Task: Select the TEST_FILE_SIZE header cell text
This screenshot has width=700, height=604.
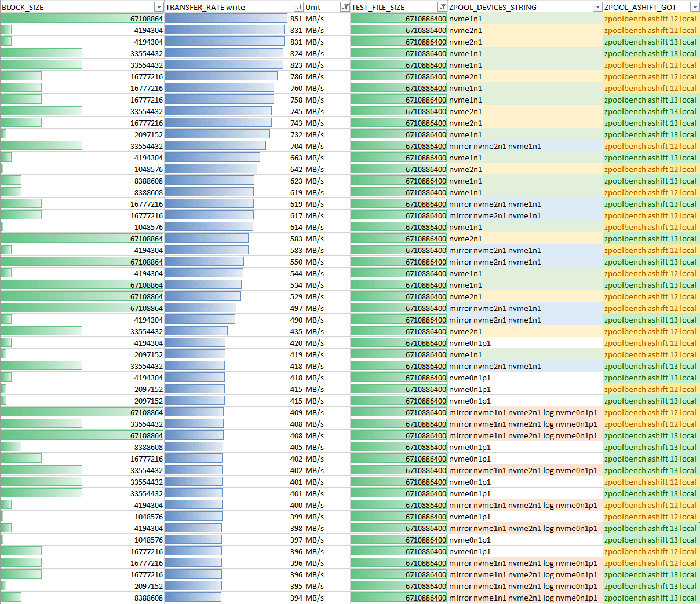Action: (x=378, y=7)
